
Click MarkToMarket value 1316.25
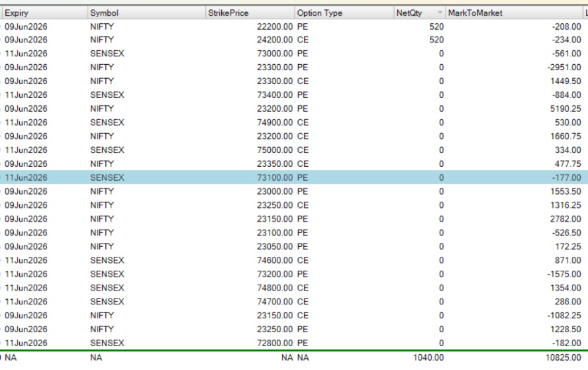tap(565, 205)
